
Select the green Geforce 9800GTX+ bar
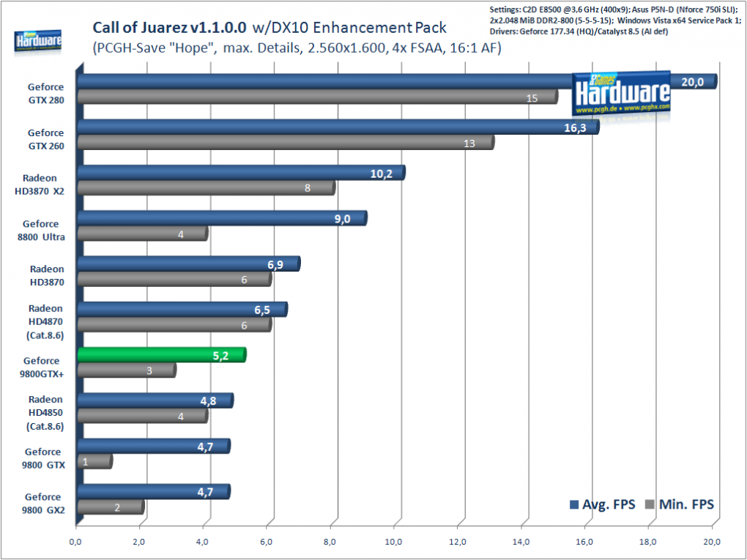162,355
